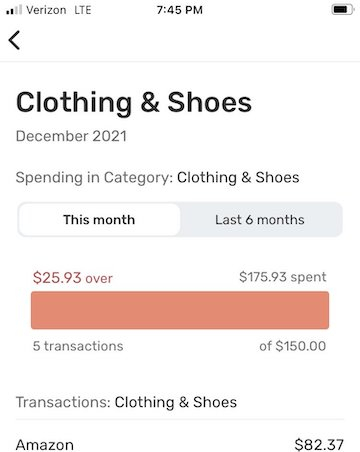Tap the cellular signal bars icon

pyautogui.click(x=14, y=10)
